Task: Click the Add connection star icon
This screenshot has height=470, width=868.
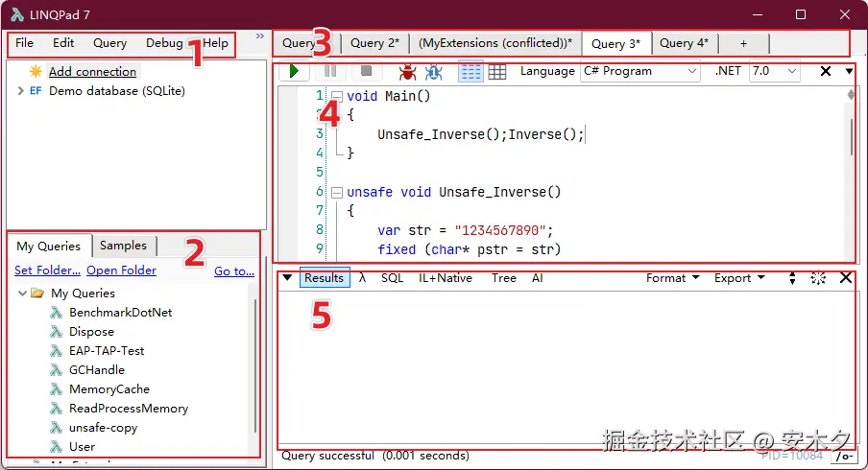Action: tap(36, 71)
